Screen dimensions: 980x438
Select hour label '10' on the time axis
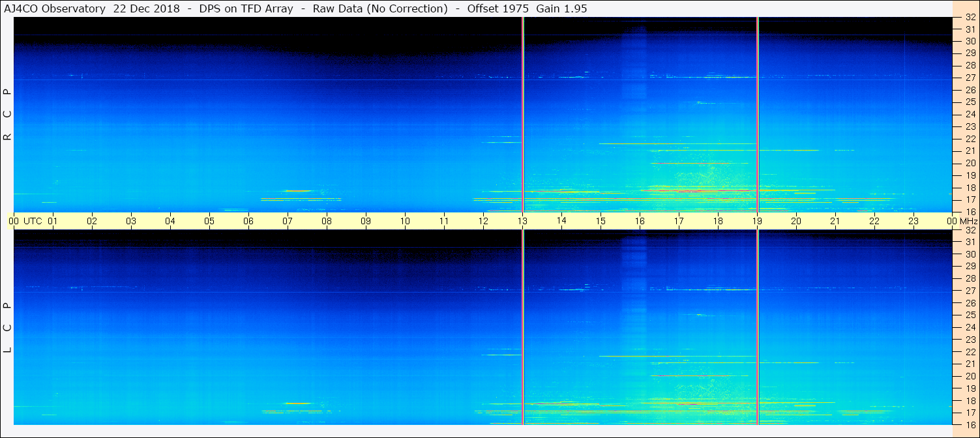click(x=405, y=221)
